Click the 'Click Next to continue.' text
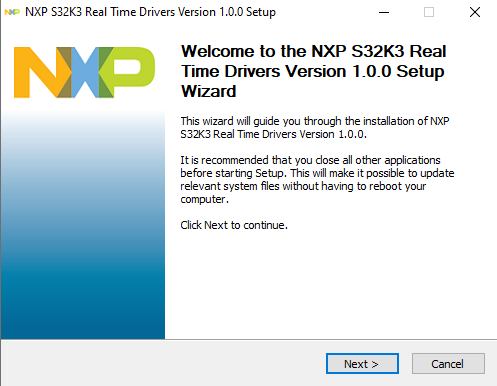The height and width of the screenshot is (386, 497). tap(234, 225)
